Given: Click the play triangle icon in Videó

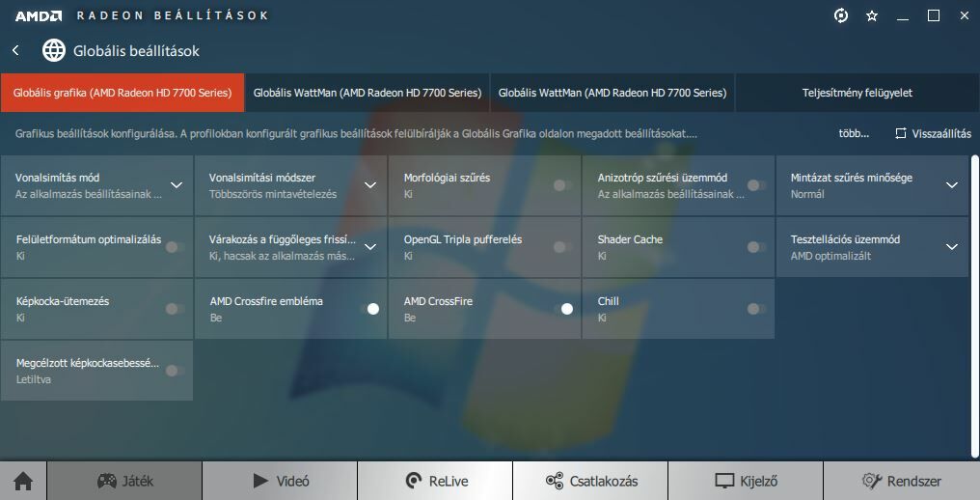Looking at the screenshot, I should point(260,481).
